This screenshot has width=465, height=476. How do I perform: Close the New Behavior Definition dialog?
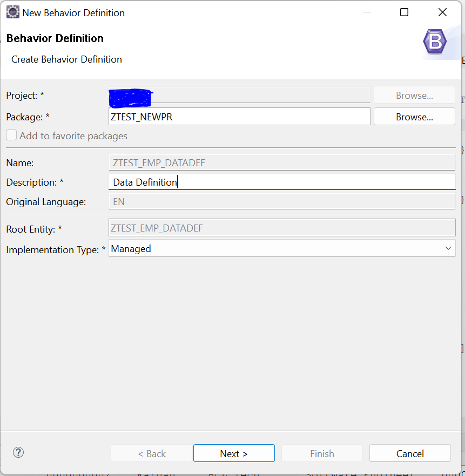pos(442,12)
